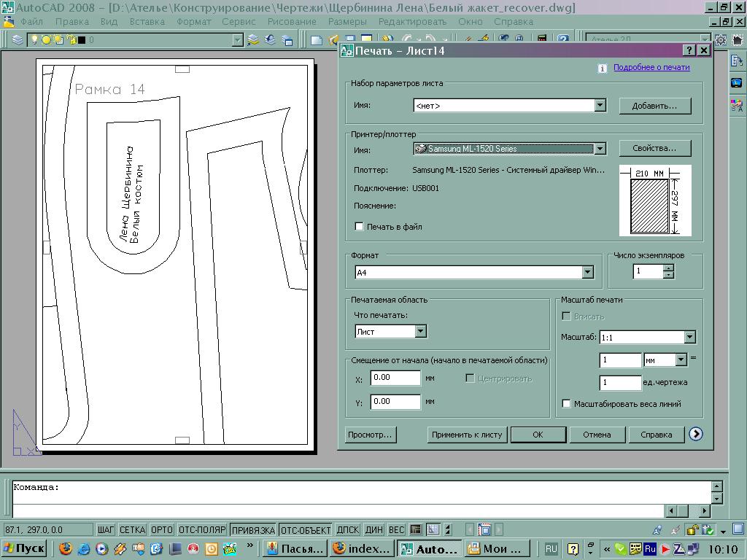Click the lightbulb layer on/off icon

(x=34, y=40)
